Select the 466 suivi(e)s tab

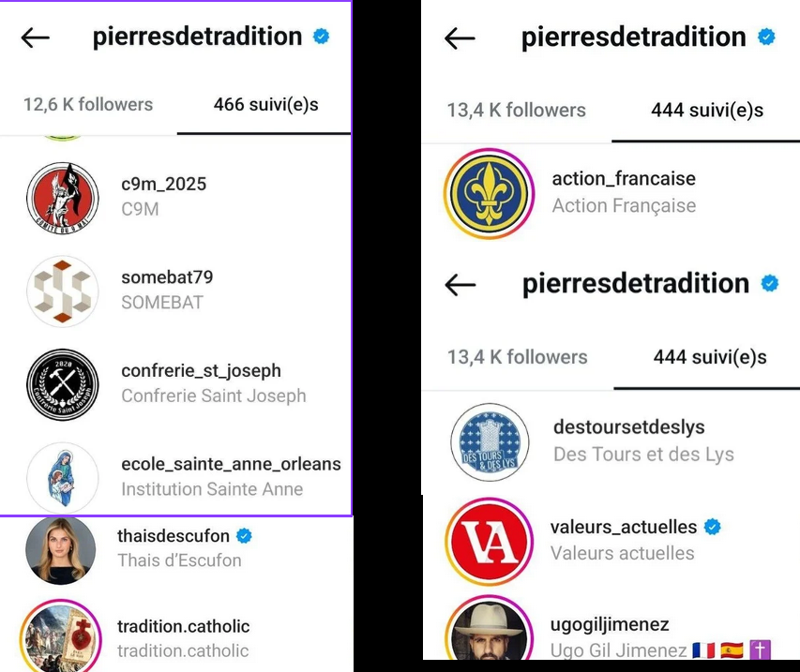(x=265, y=105)
